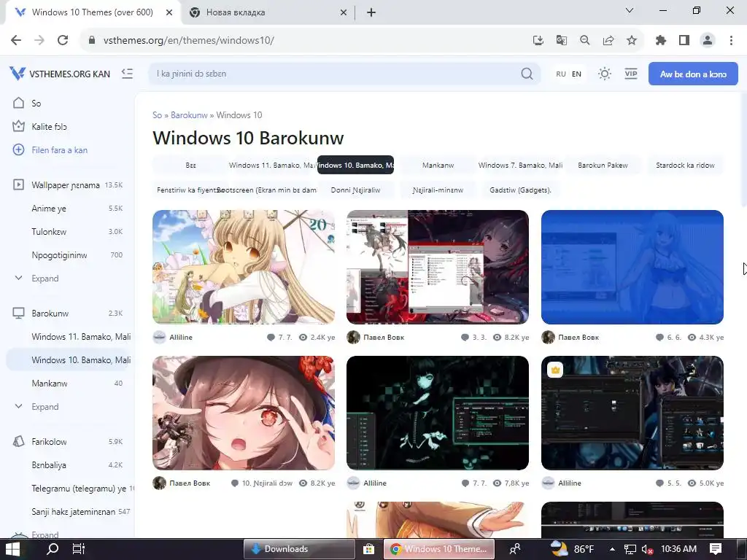Select the Bɛɛ filter tab
Image resolution: width=747 pixels, height=560 pixels.
190,166
